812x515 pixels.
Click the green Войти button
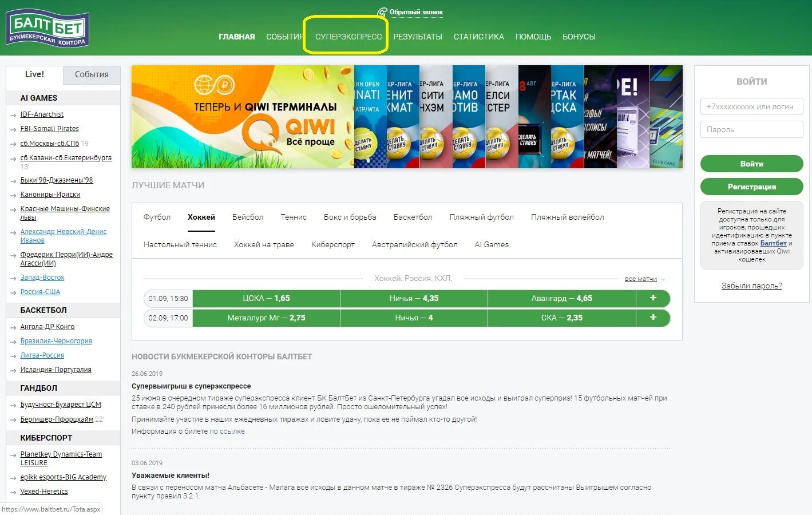coord(751,164)
